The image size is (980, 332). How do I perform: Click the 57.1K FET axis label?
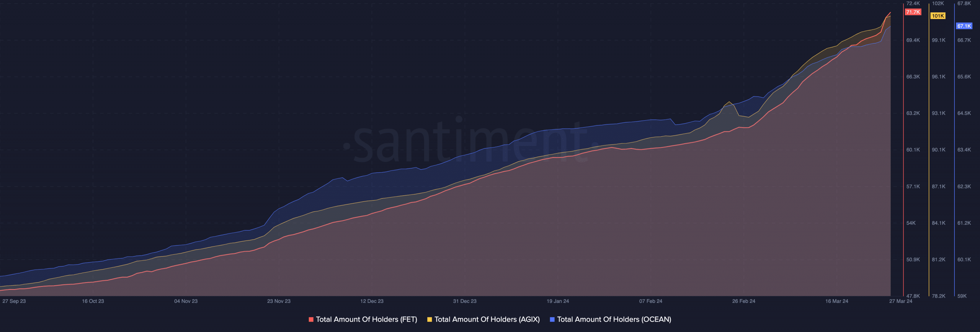click(x=913, y=186)
